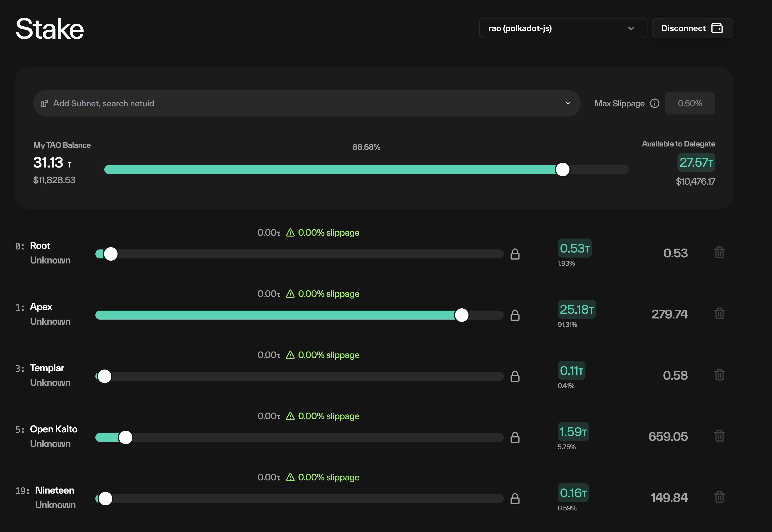Click the Nineteen slider handle
772x532 pixels.
[105, 499]
